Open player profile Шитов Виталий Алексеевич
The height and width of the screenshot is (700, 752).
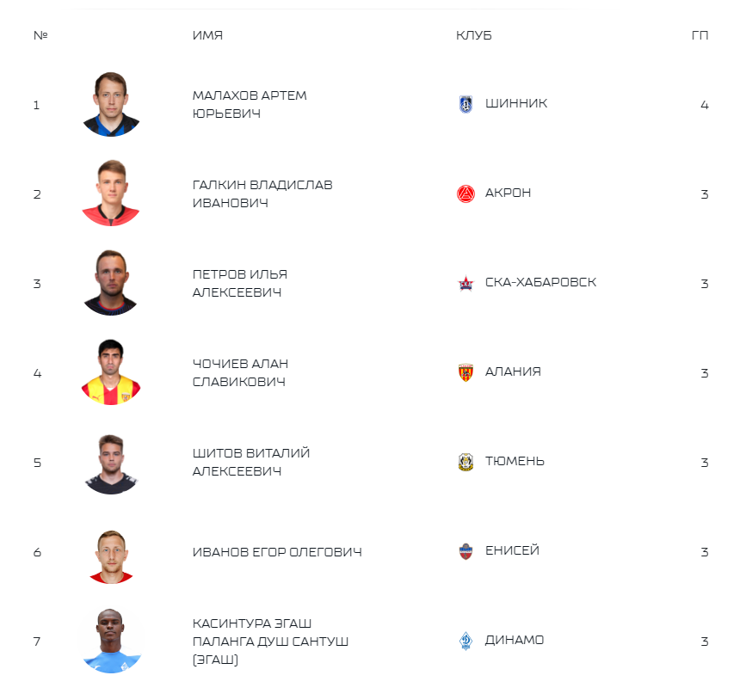pos(251,462)
